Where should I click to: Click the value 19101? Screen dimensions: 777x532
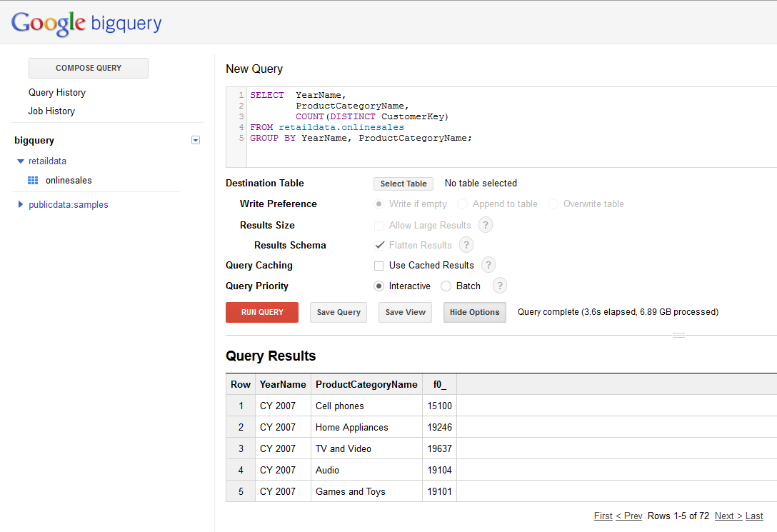439,491
